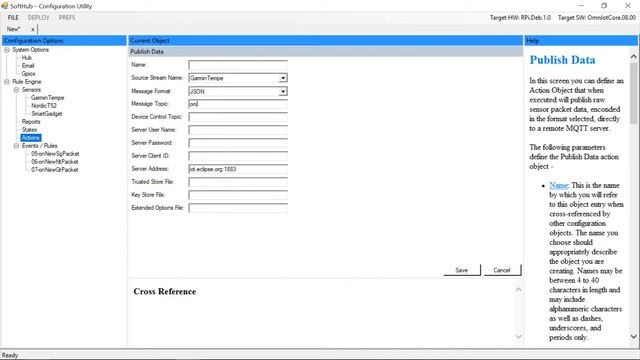The image size is (640, 360).
Task: Select the 05-onNewSgPacket rule
Action: (55, 154)
